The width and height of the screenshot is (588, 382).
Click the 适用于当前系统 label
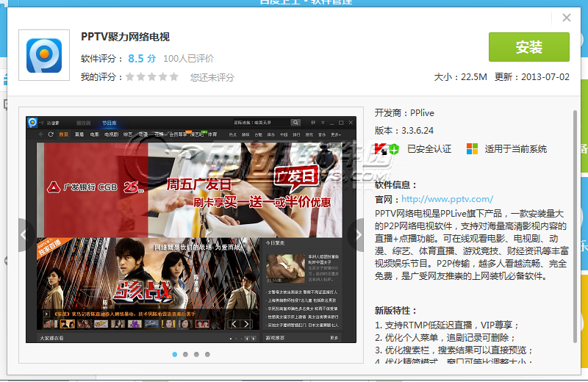point(516,149)
